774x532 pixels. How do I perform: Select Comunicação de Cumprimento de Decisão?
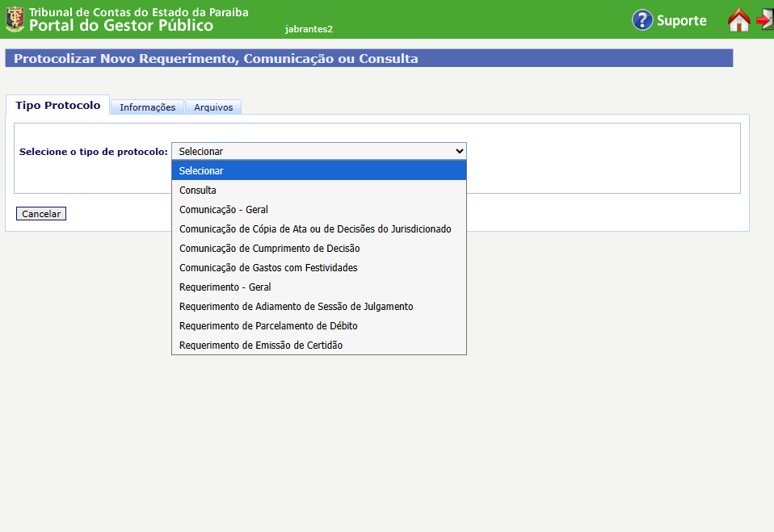coord(319,249)
